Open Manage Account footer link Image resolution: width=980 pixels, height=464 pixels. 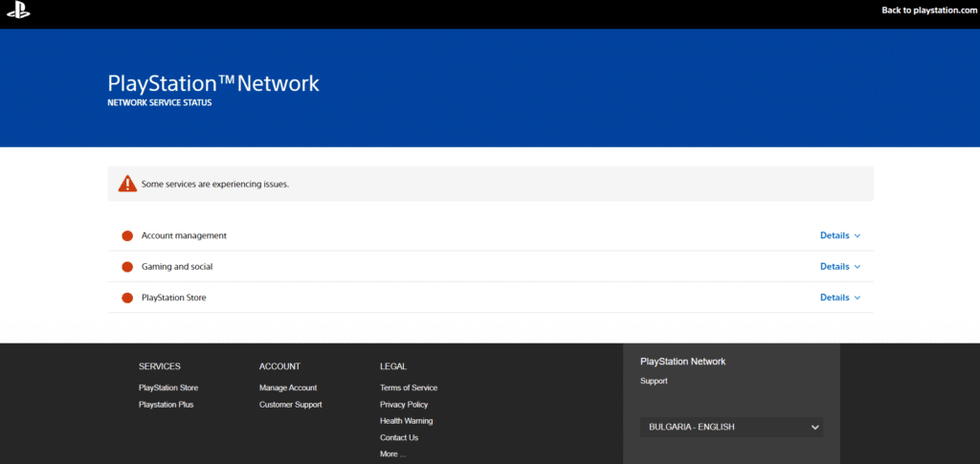(x=288, y=387)
